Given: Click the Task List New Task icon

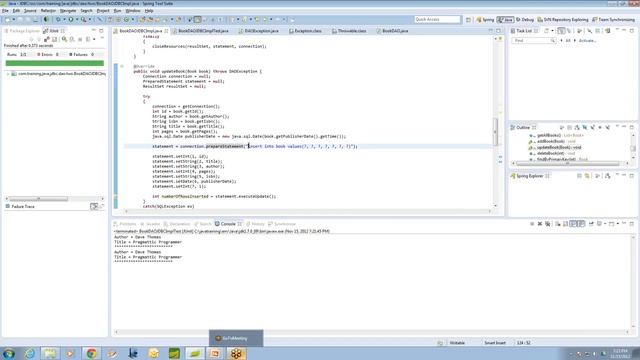Looking at the screenshot, I should point(546,31).
